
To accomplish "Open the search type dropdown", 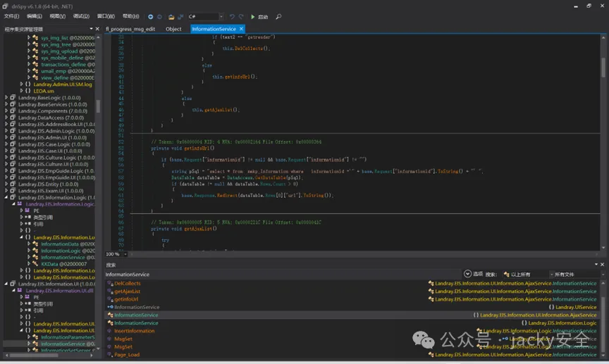I will (524, 275).
